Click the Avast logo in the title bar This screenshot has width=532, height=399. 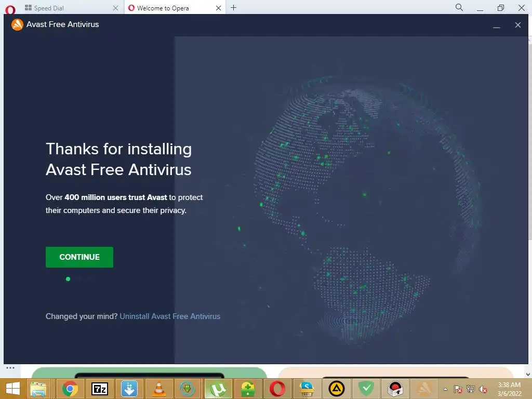click(17, 24)
